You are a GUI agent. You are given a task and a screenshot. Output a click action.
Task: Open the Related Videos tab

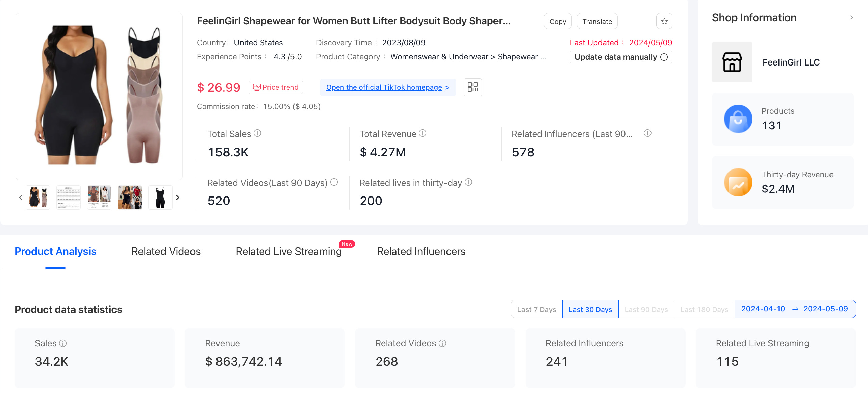point(166,252)
